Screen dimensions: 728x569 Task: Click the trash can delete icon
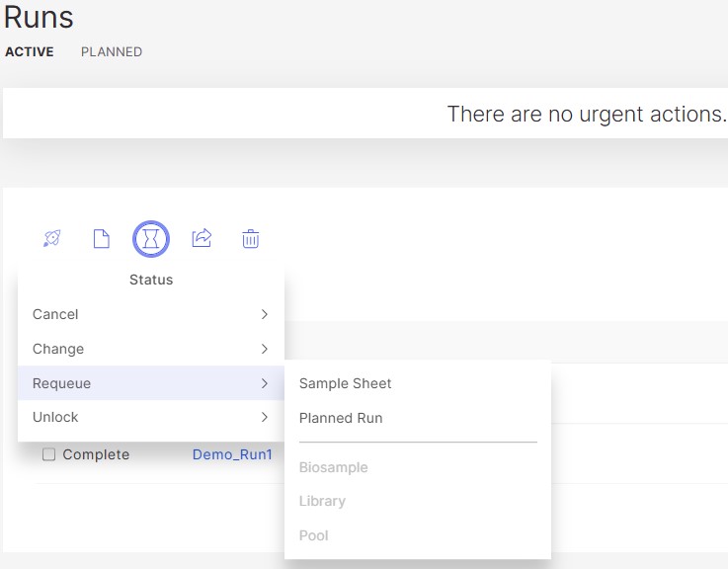pyautogui.click(x=251, y=238)
